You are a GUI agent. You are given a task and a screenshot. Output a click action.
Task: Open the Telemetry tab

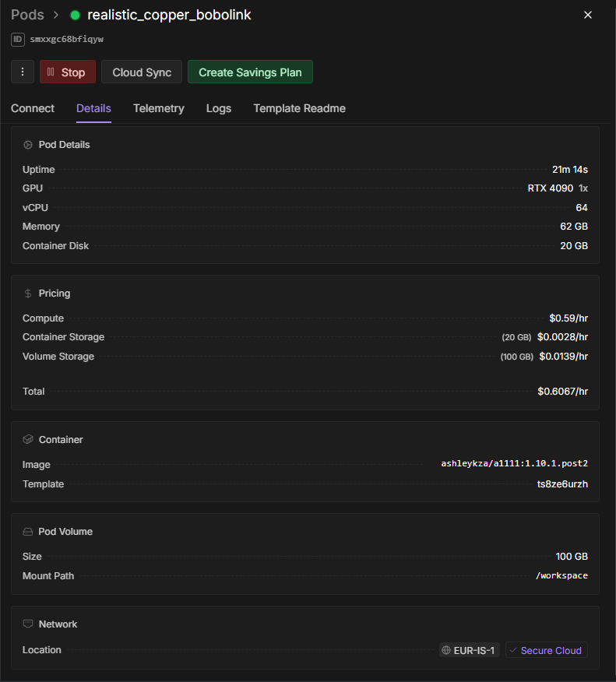click(x=159, y=108)
